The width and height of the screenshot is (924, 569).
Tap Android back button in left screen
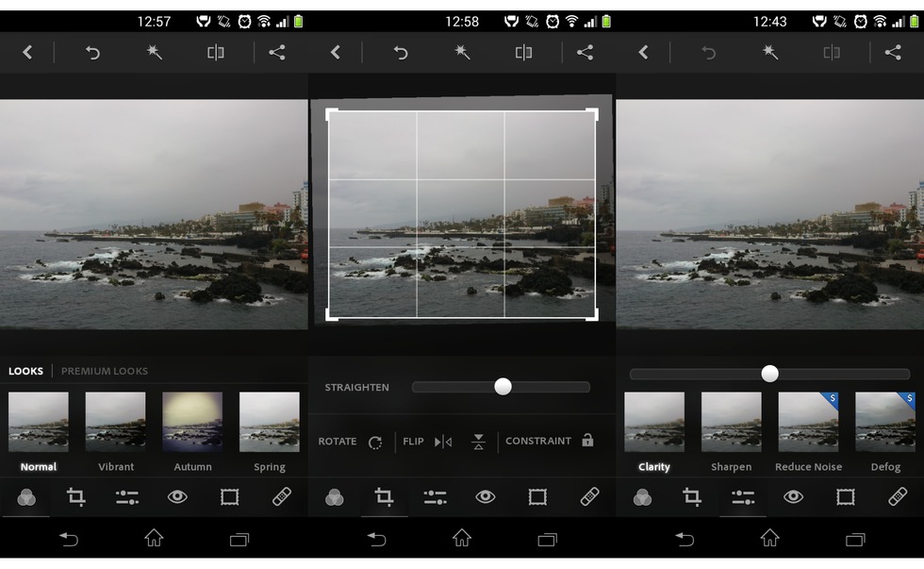(68, 539)
